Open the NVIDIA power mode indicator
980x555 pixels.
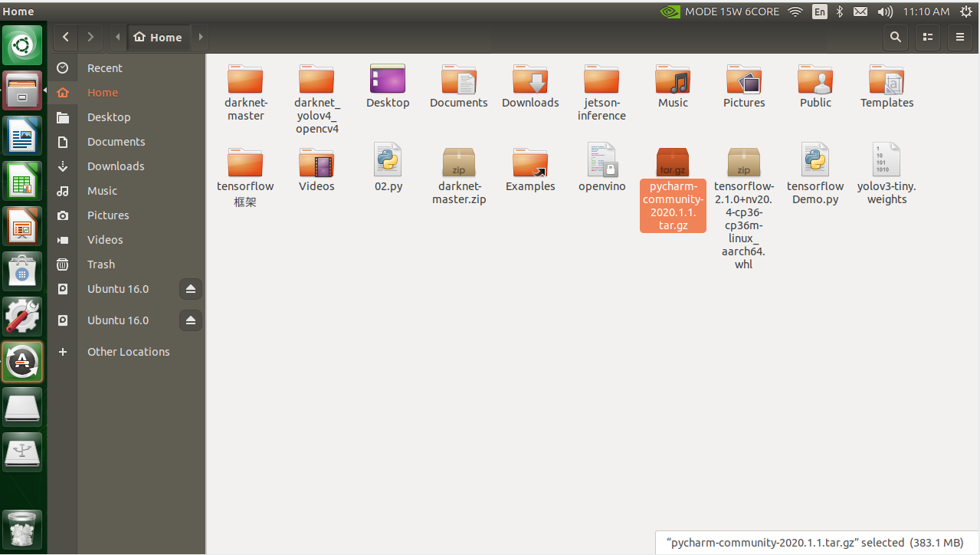click(x=719, y=11)
